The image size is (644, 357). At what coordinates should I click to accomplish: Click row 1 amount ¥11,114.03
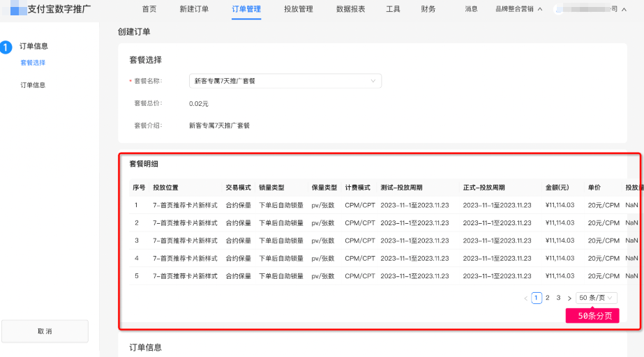560,205
